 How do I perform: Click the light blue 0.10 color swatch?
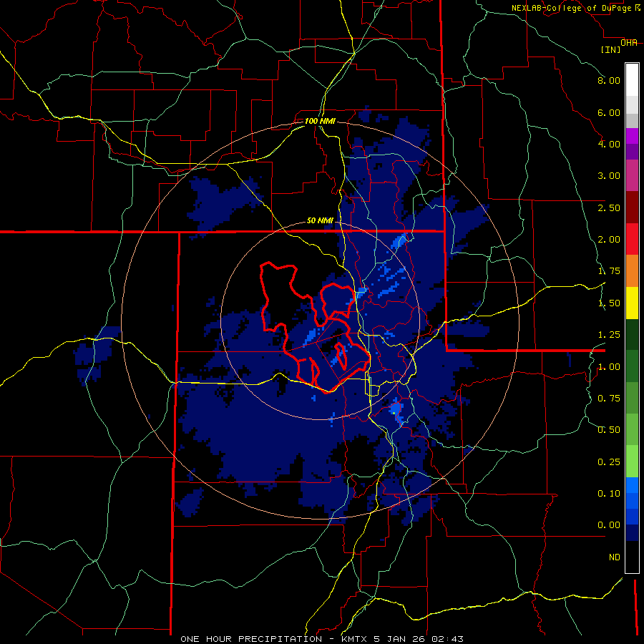point(632,485)
